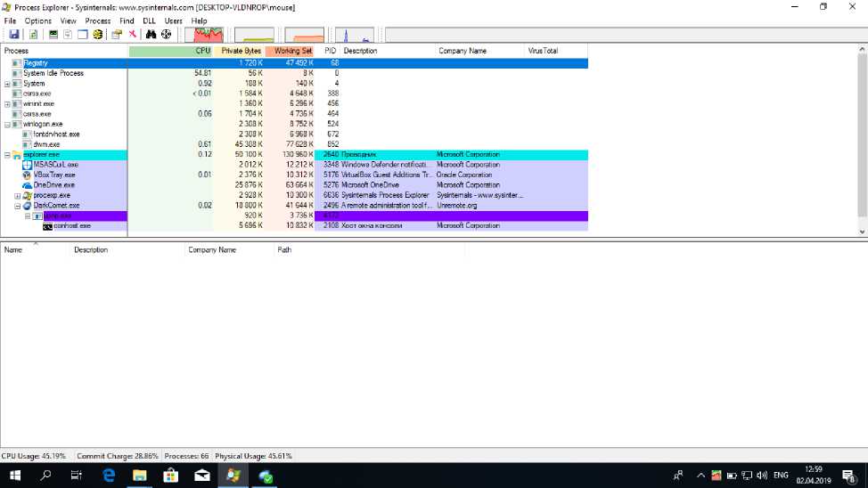Click the Save toolbar icon
Screen dimensions: 868x488
coord(14,35)
